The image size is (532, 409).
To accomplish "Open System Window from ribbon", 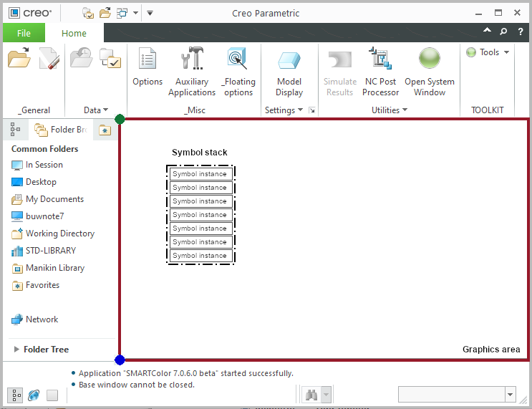I will [x=430, y=60].
